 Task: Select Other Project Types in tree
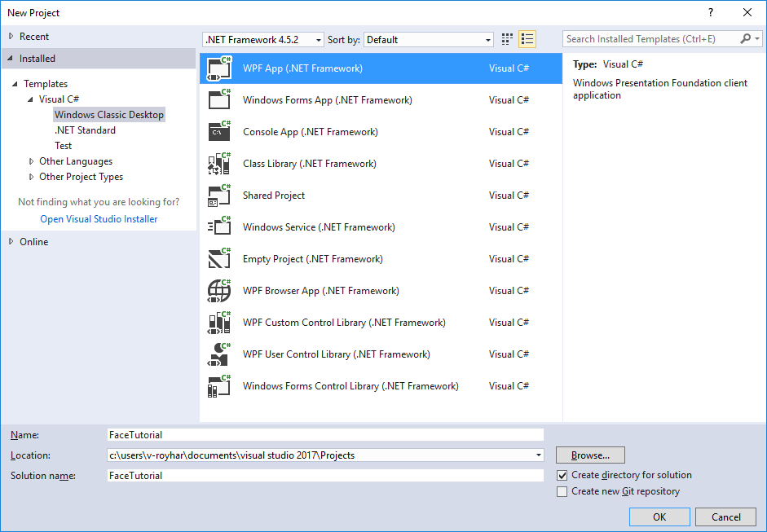[x=82, y=177]
